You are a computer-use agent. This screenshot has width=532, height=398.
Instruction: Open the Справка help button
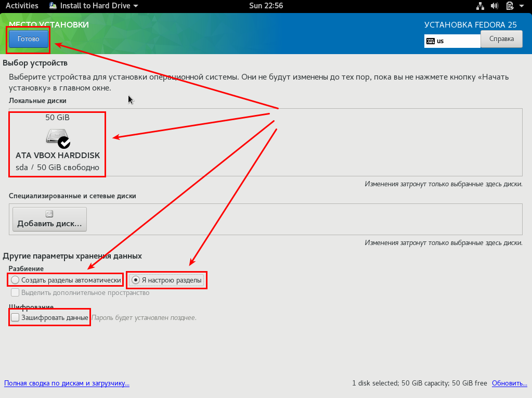click(x=501, y=39)
